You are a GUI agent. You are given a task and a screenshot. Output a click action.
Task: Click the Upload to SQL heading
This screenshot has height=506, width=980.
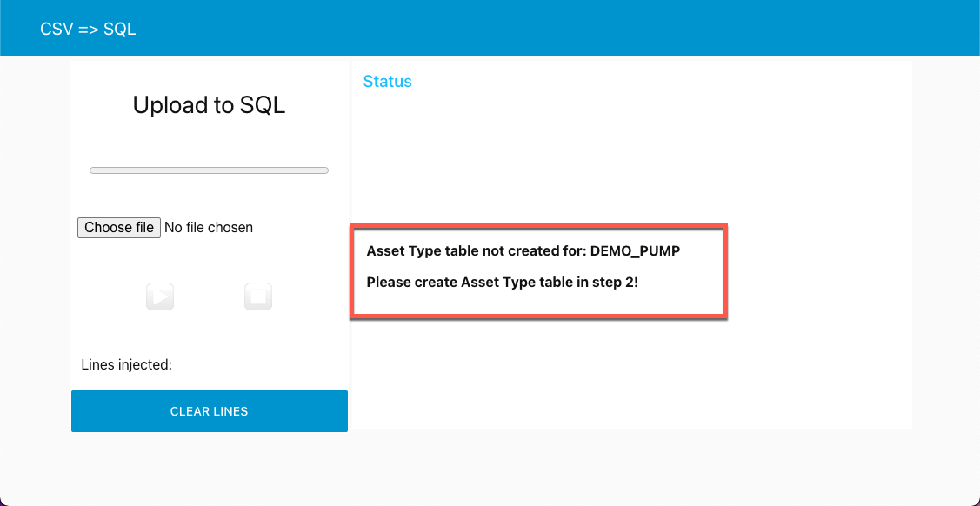pos(210,105)
